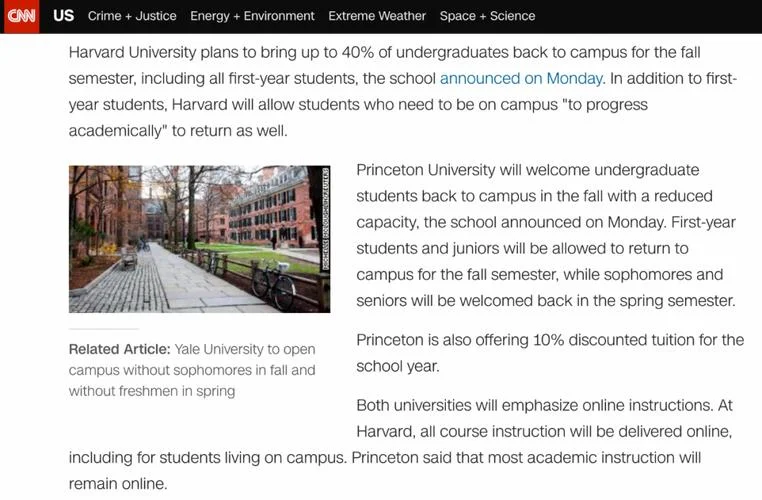
Task: Click the short divider above Related Article
Action: coord(104,329)
